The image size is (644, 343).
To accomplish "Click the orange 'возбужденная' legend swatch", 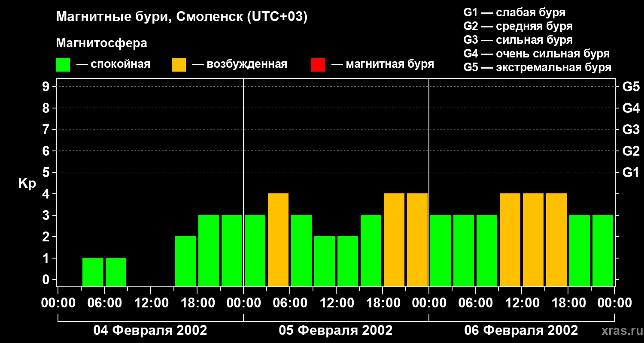I will click(x=179, y=65).
